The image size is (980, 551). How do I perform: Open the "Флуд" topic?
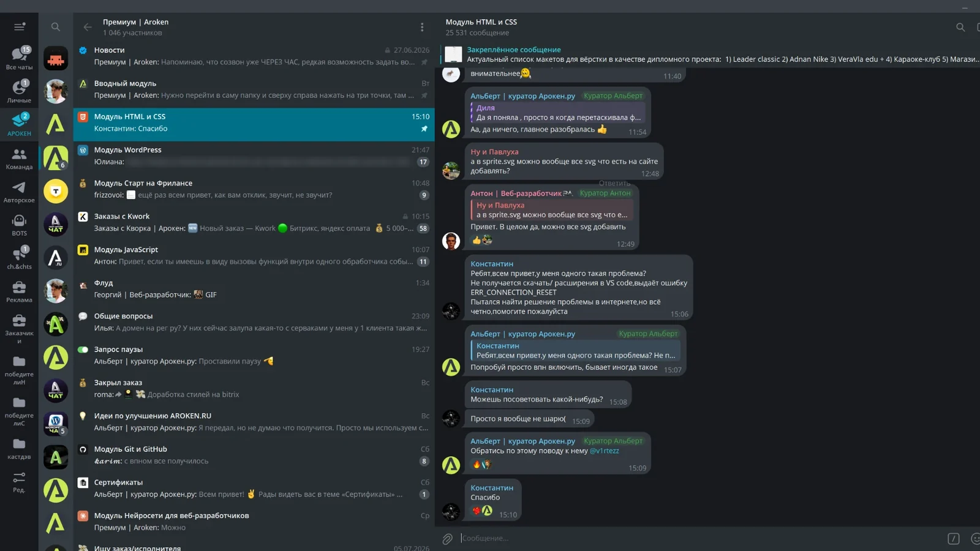click(254, 289)
